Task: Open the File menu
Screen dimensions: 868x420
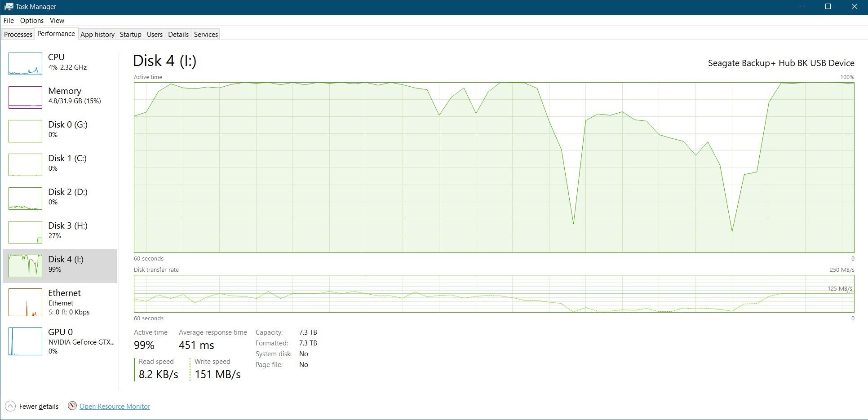Action: click(9, 20)
